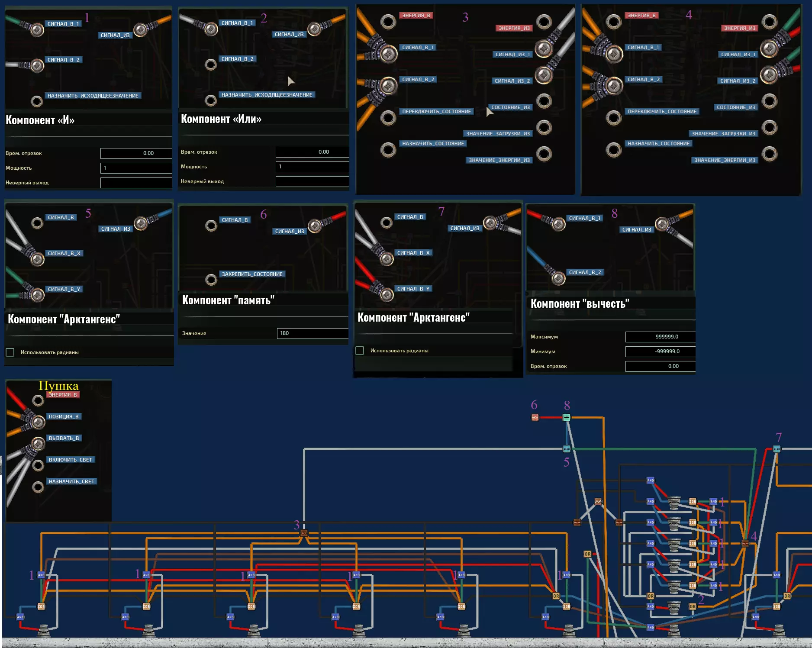Click Максимум field in Компонент "вычесть"

click(x=661, y=337)
